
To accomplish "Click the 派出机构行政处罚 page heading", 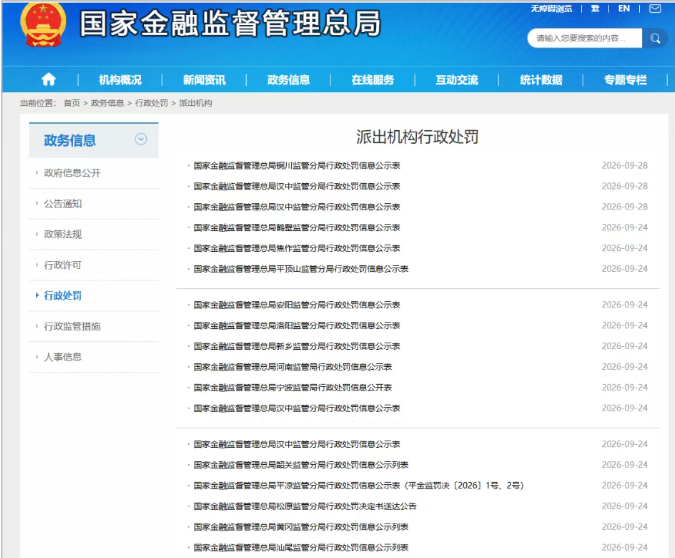I will pos(417,137).
